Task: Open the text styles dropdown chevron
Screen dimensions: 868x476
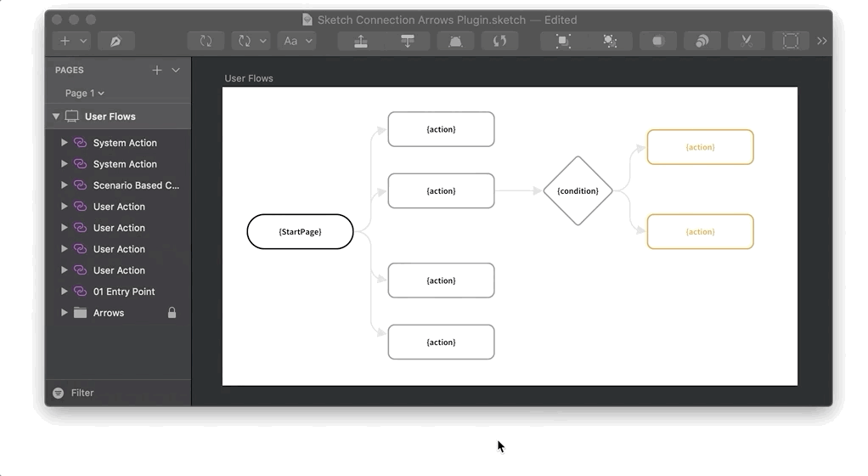Action: coord(309,41)
